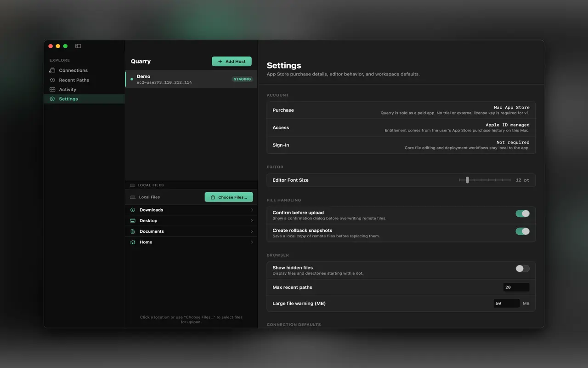The width and height of the screenshot is (588, 368).
Task: Open the Documents location row
Action: click(x=191, y=231)
